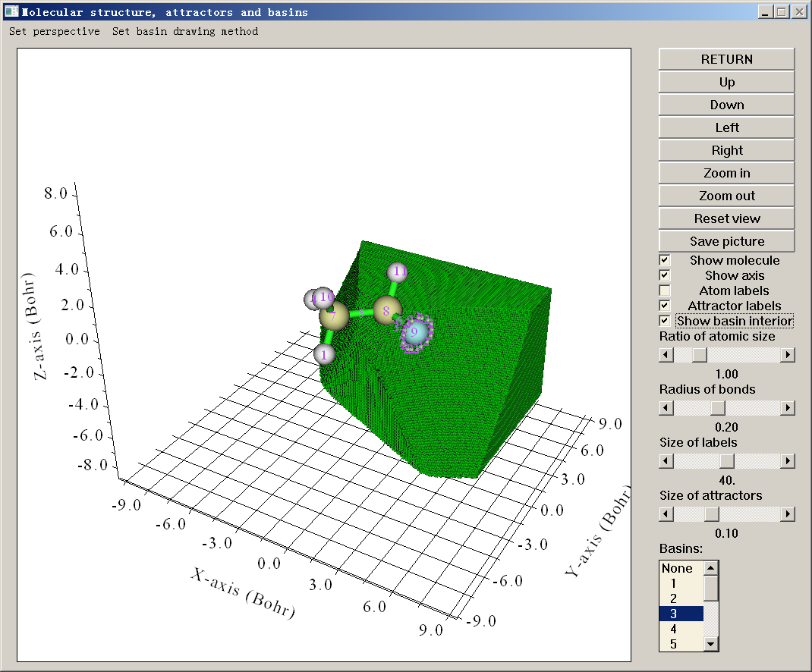Viewport: 812px width, 672px height.
Task: Toggle Show basin interior checkbox
Action: point(665,321)
